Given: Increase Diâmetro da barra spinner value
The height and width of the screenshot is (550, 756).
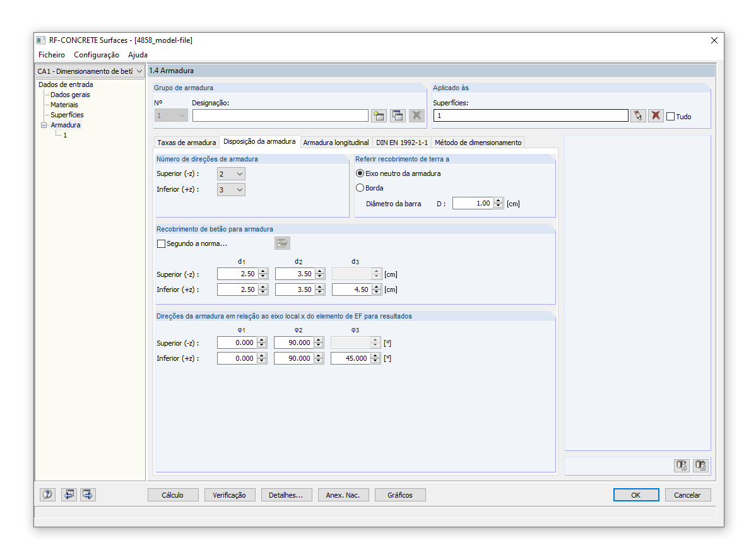Looking at the screenshot, I should click(499, 201).
